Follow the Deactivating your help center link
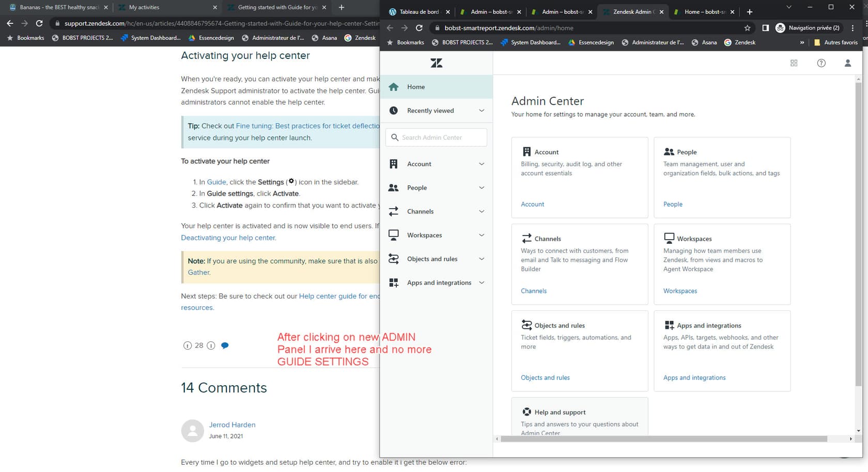The image size is (868, 472). (x=228, y=238)
